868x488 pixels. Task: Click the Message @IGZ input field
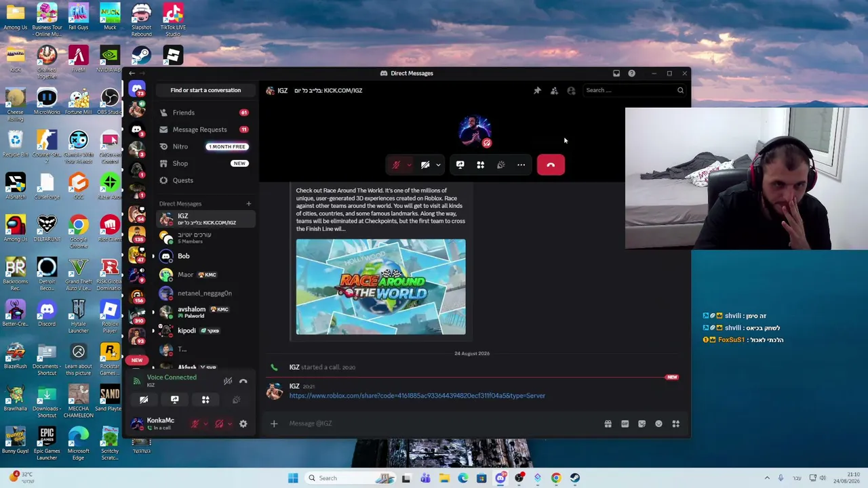click(441, 424)
